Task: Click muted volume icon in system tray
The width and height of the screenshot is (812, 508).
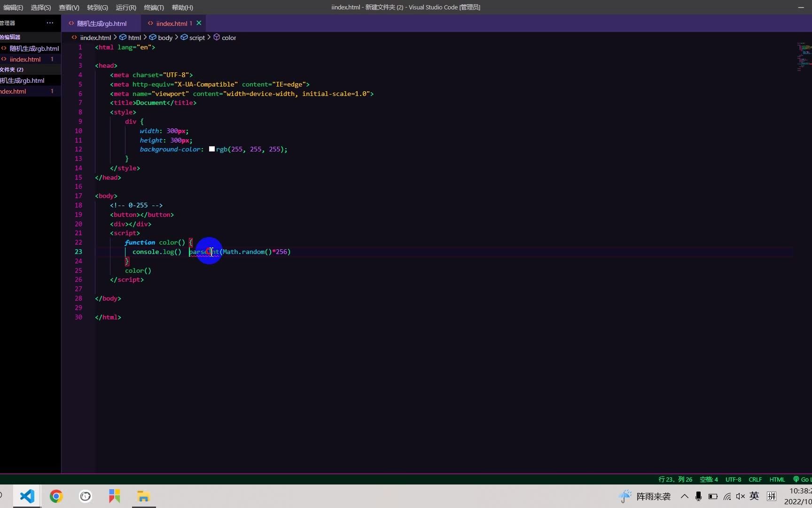Action: coord(741,496)
